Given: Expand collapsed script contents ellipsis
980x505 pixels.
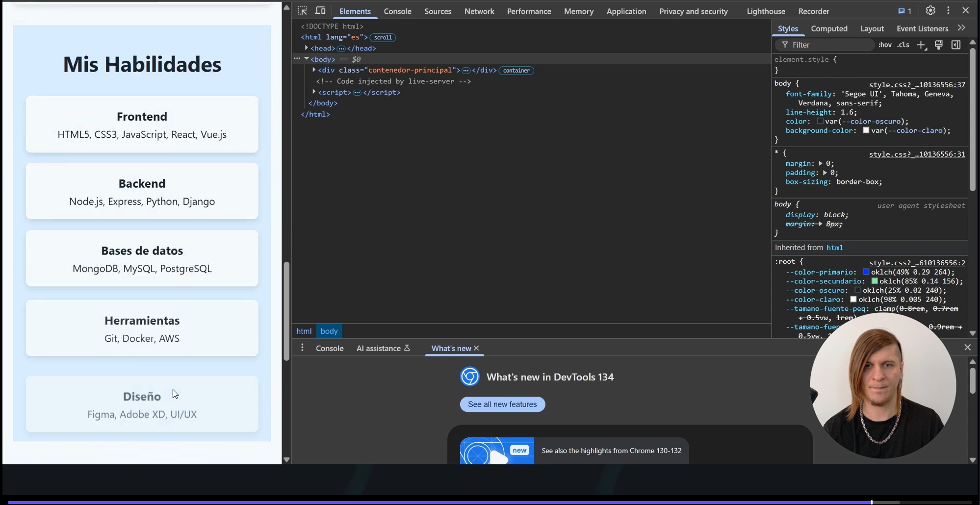Looking at the screenshot, I should (357, 93).
